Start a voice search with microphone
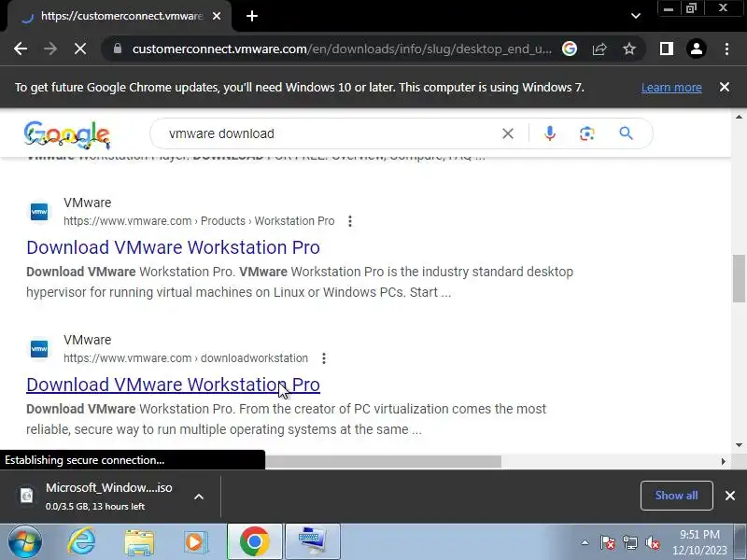747x560 pixels. [x=550, y=133]
